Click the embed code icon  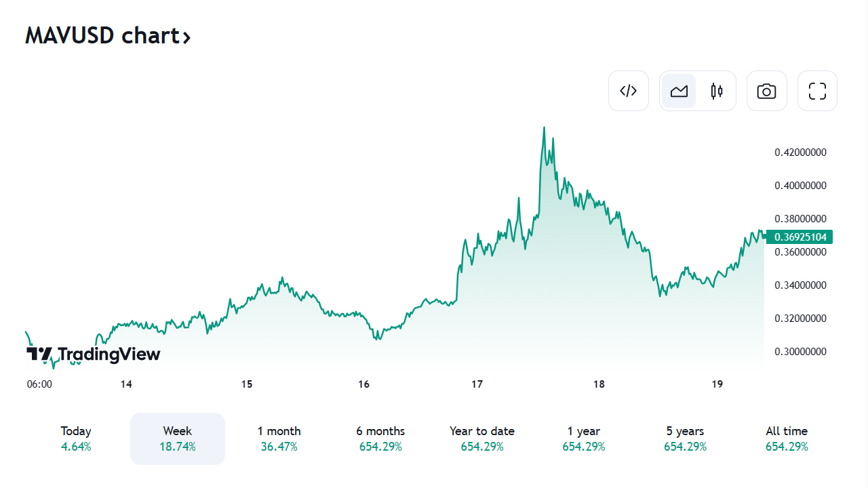pyautogui.click(x=629, y=91)
